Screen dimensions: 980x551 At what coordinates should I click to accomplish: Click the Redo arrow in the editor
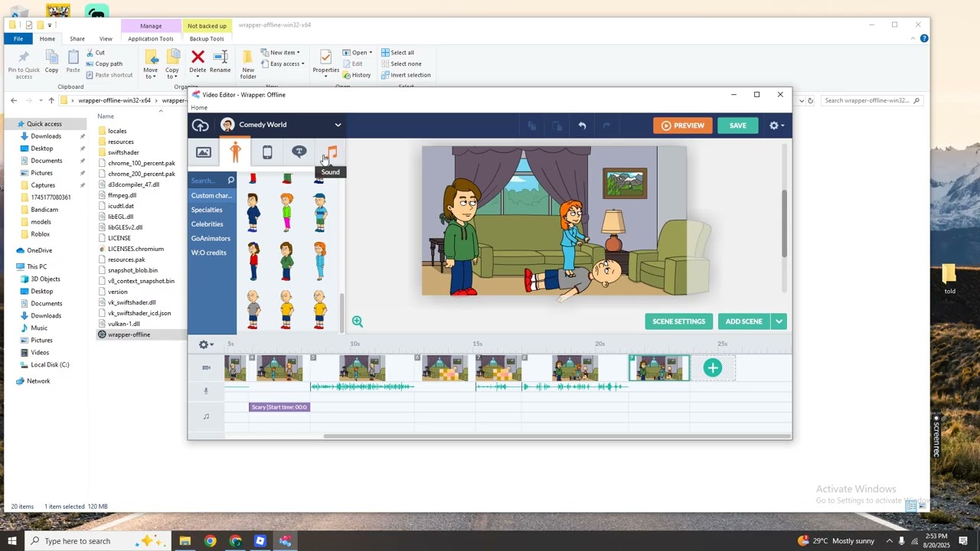pos(607,126)
